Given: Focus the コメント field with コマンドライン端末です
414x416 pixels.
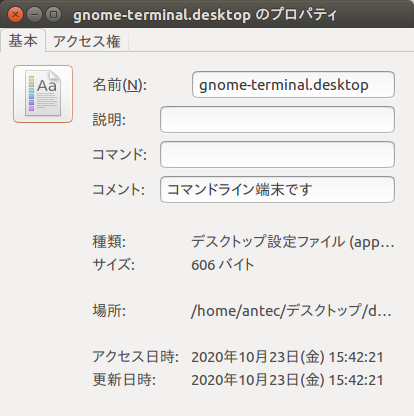Looking at the screenshot, I should point(277,190).
